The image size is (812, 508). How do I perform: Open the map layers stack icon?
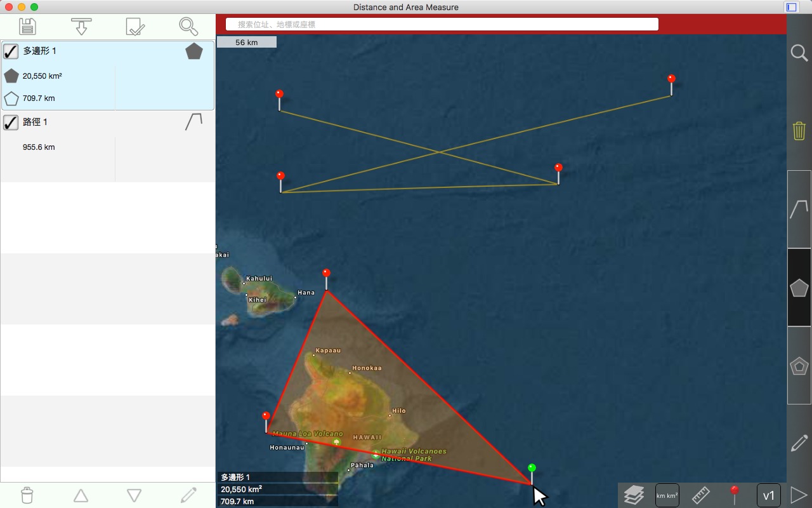634,495
